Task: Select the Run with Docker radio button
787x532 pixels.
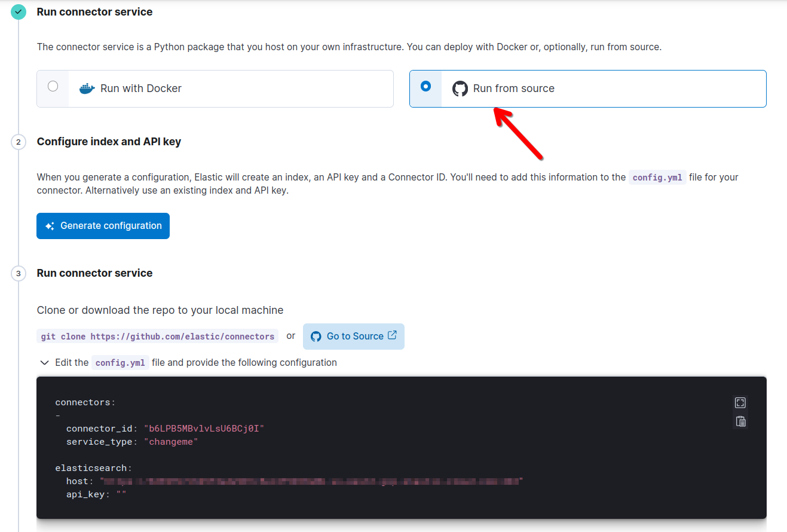Action: click(53, 86)
